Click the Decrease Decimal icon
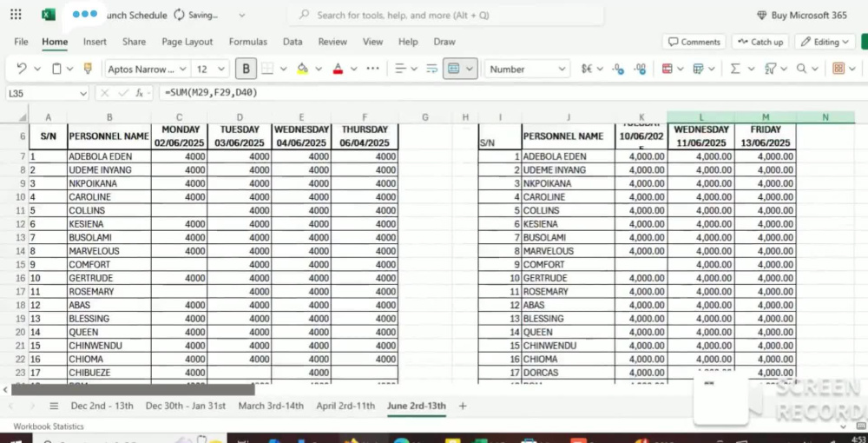The height and width of the screenshot is (443, 868). tap(618, 69)
